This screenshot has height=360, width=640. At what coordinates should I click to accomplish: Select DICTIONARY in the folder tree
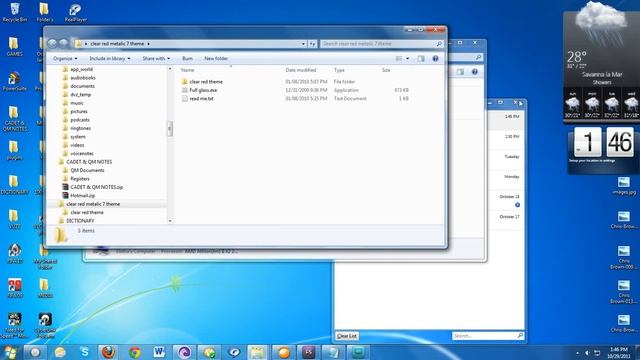(80, 221)
